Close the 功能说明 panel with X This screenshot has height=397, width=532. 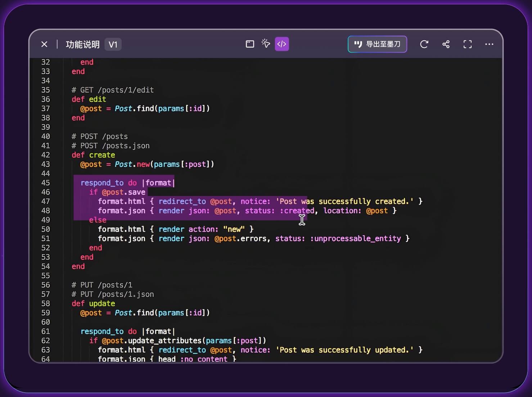coord(44,44)
